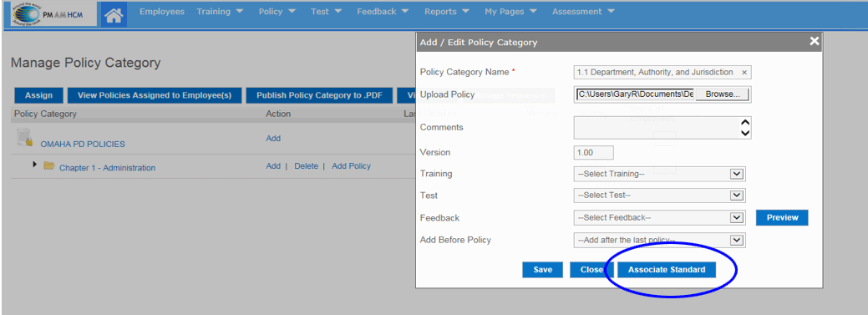The height and width of the screenshot is (315, 868).
Task: Click the Associate Standard button
Action: [x=667, y=270]
